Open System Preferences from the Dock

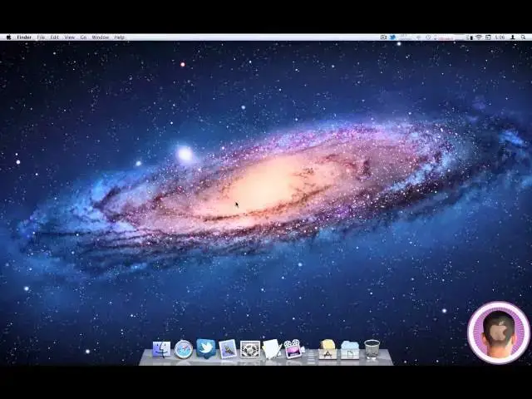pos(250,350)
